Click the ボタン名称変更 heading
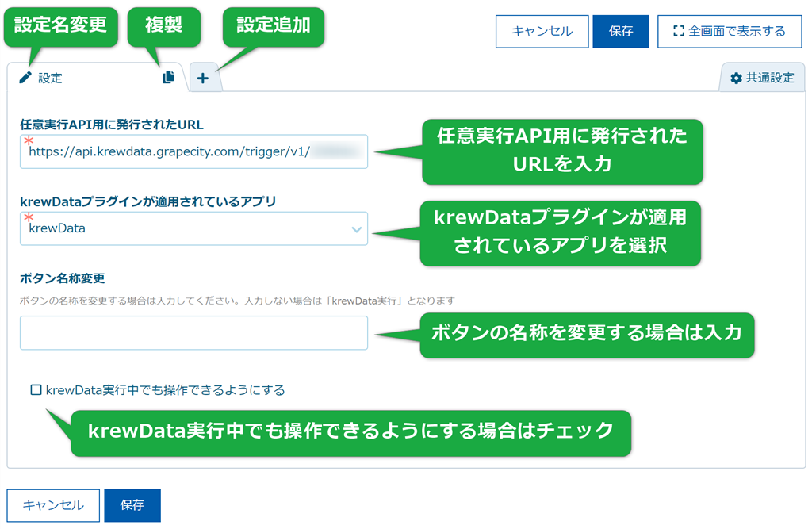Screen dimensions: 812x529 coord(62,278)
